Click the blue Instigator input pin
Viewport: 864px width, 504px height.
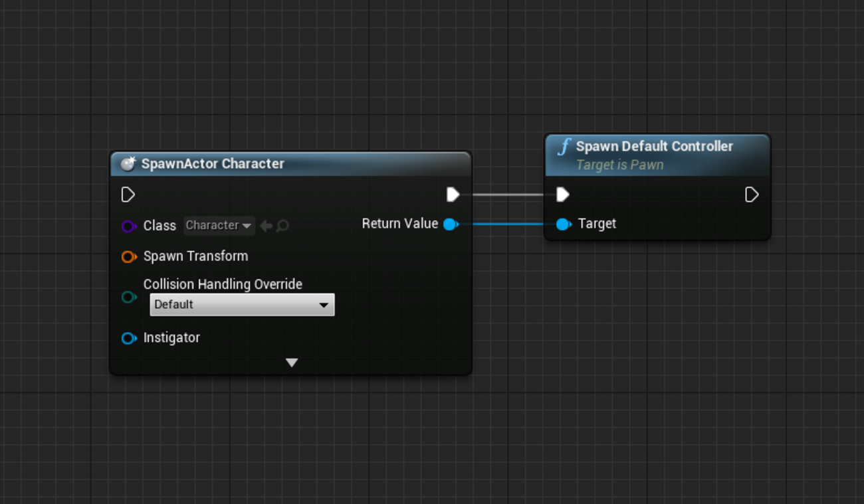(128, 339)
